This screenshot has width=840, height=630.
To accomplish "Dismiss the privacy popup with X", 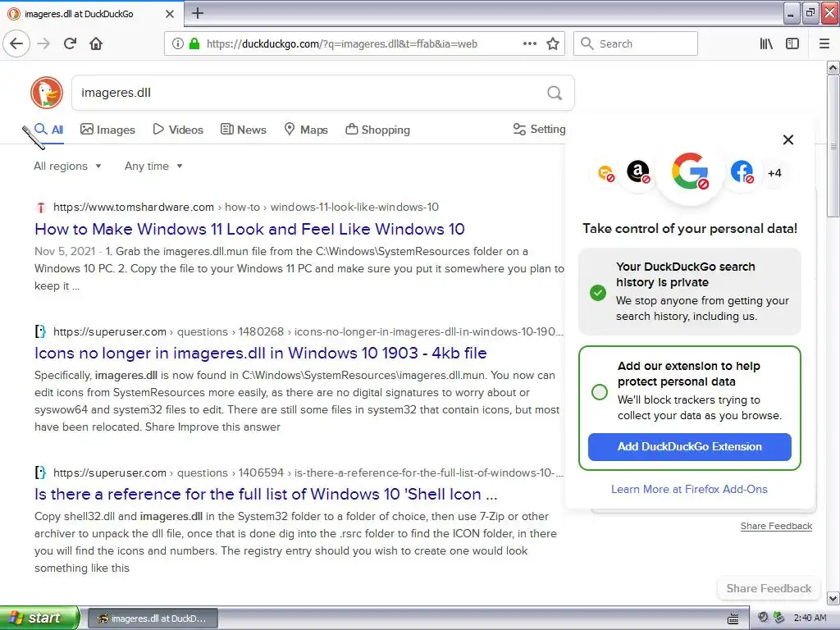I will tap(788, 139).
